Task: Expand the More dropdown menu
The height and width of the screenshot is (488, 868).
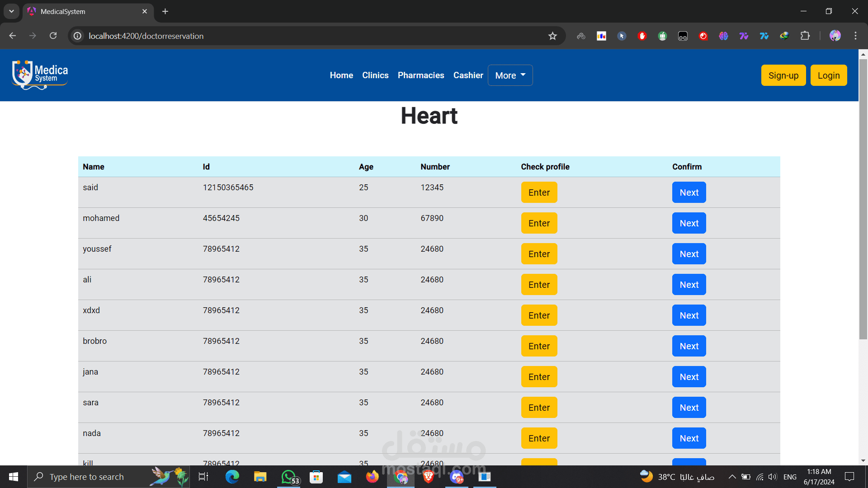Action: pyautogui.click(x=510, y=75)
